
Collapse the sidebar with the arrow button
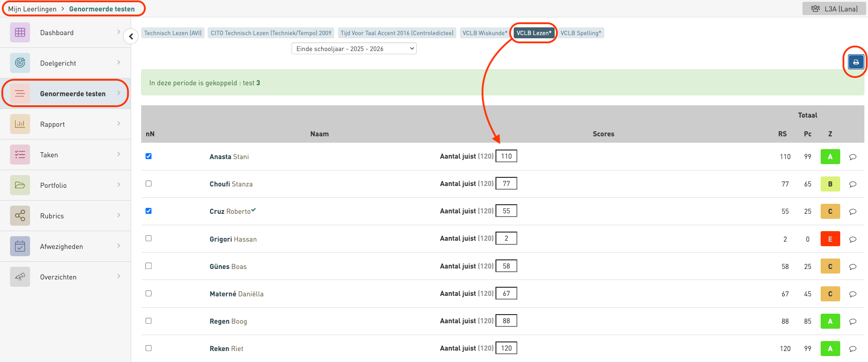[x=131, y=36]
